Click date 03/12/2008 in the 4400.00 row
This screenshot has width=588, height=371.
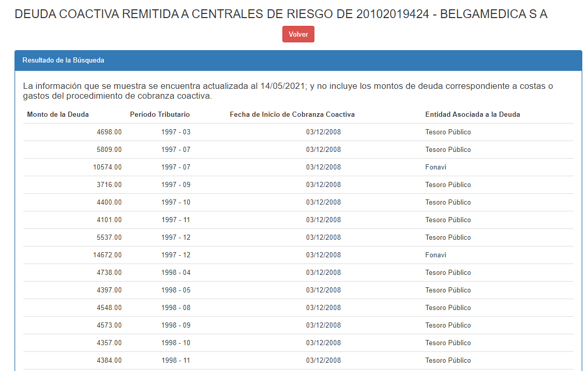[x=323, y=203]
